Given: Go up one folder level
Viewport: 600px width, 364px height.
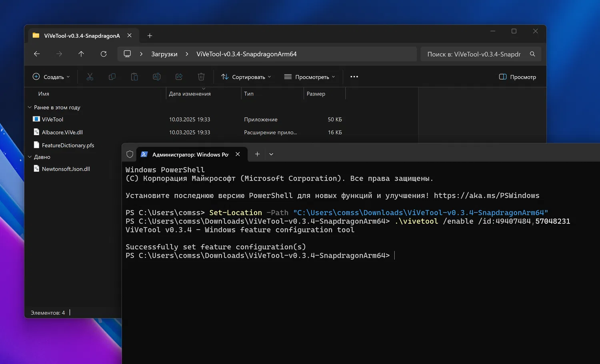Looking at the screenshot, I should [81, 54].
